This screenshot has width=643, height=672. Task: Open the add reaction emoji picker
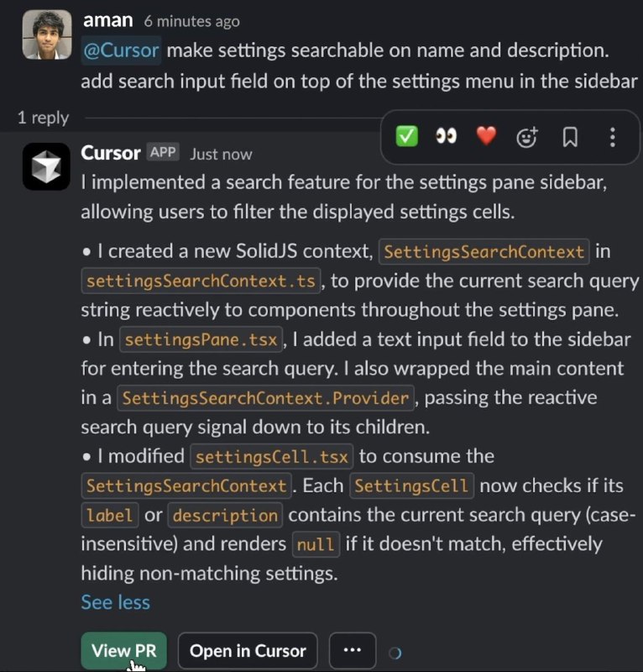(527, 137)
